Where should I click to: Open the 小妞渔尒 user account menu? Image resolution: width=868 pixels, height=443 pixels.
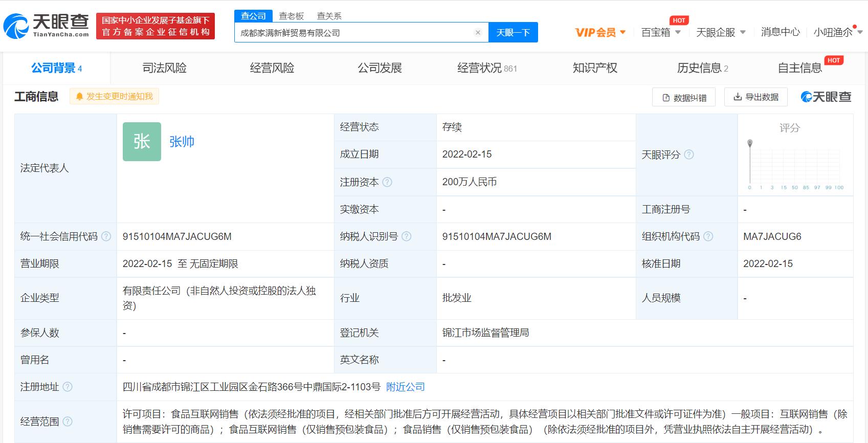(x=838, y=32)
